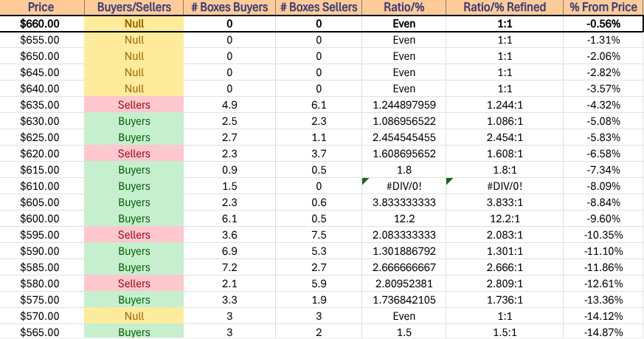Select the red Sellers cell at $635.00
The width and height of the screenshot is (644, 339).
(x=134, y=105)
